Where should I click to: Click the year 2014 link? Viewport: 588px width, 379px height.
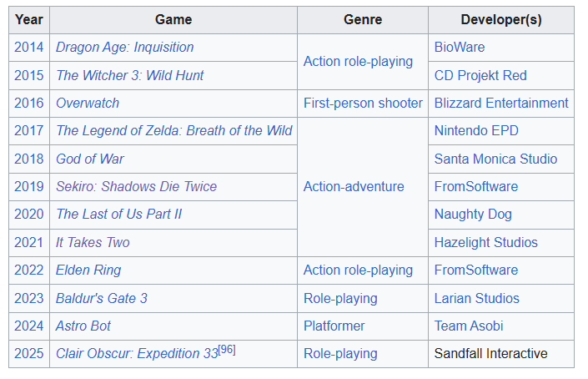coord(28,48)
